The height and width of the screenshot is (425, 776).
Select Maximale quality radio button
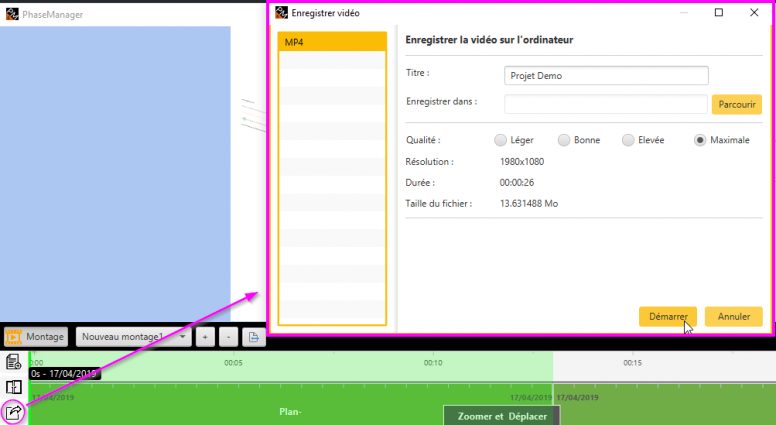click(x=700, y=140)
